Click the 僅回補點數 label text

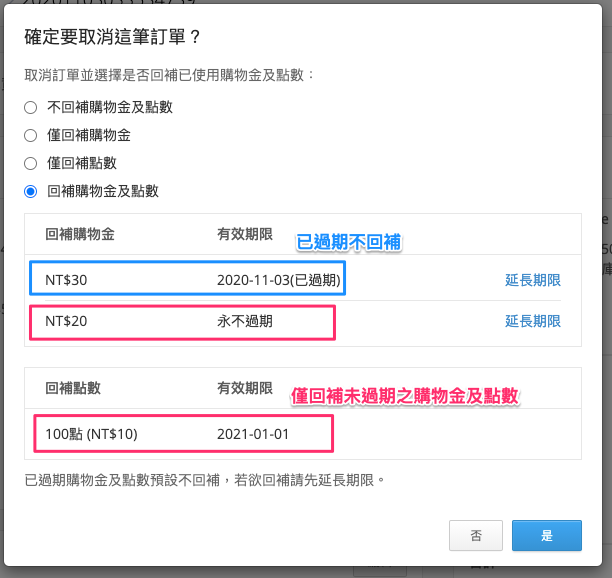pos(82,164)
